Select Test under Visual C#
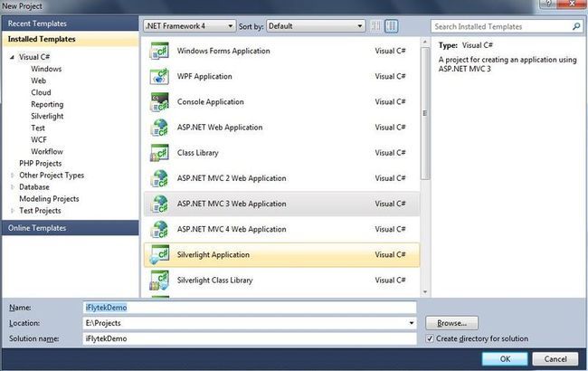588x371 pixels. tap(38, 128)
